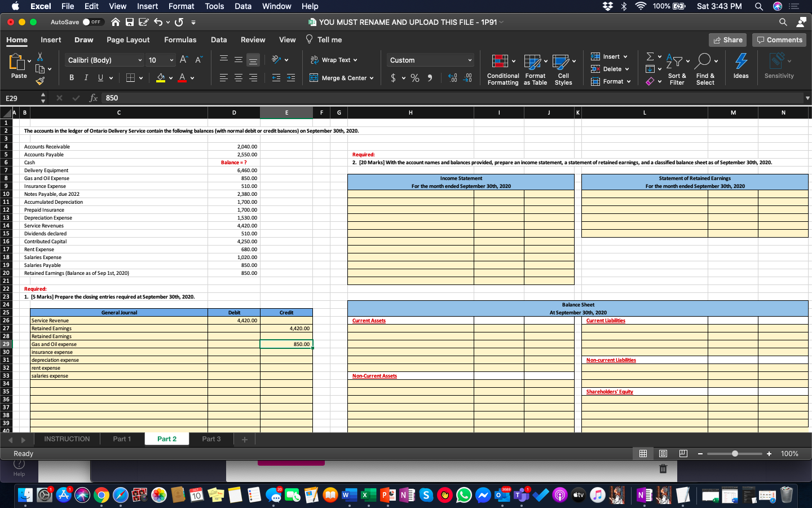Open the Formulas ribbon tab
The image size is (812, 508).
tap(180, 40)
